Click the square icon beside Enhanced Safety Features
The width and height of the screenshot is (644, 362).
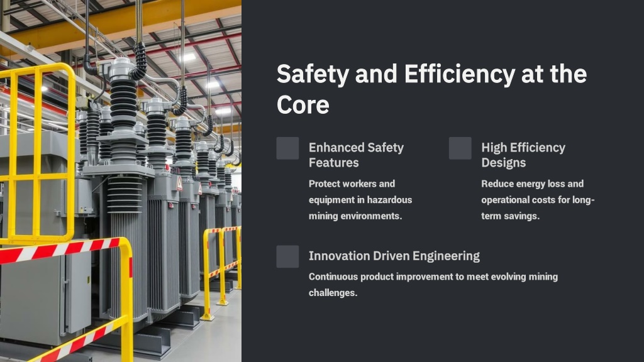287,148
